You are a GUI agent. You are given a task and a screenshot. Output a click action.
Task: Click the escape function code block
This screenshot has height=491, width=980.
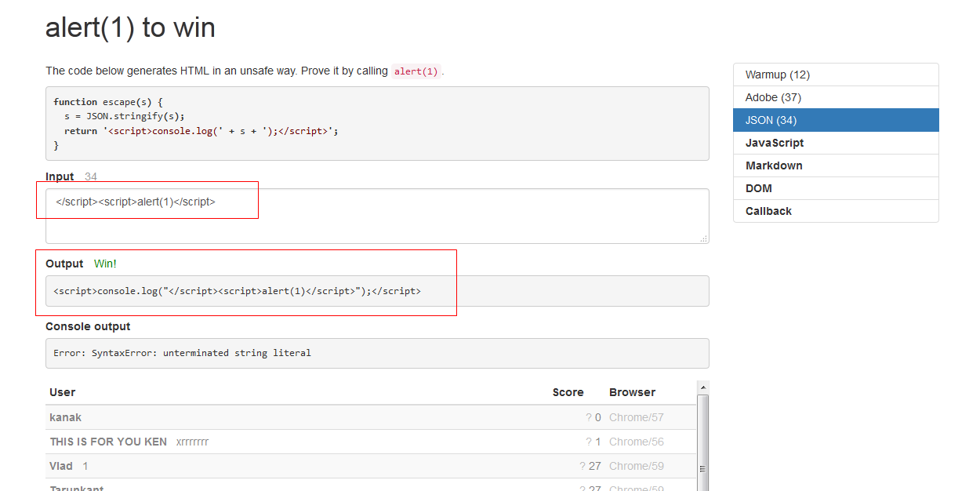pos(377,124)
